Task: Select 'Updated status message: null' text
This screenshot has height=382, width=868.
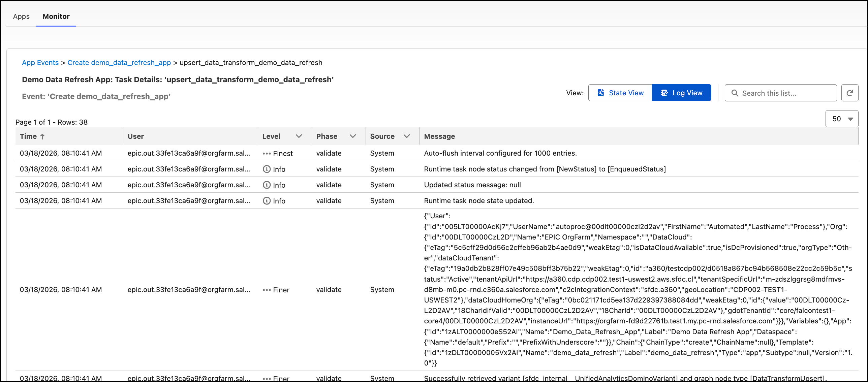Action: 472,185
